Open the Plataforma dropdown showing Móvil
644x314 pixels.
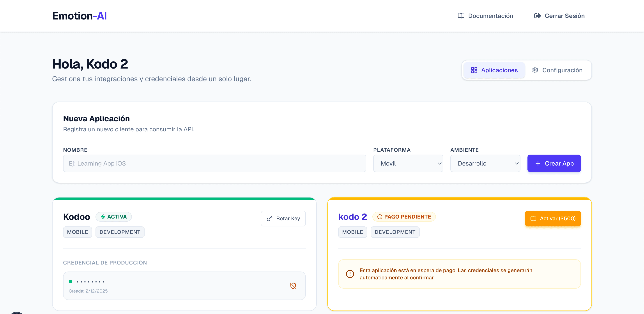point(408,163)
